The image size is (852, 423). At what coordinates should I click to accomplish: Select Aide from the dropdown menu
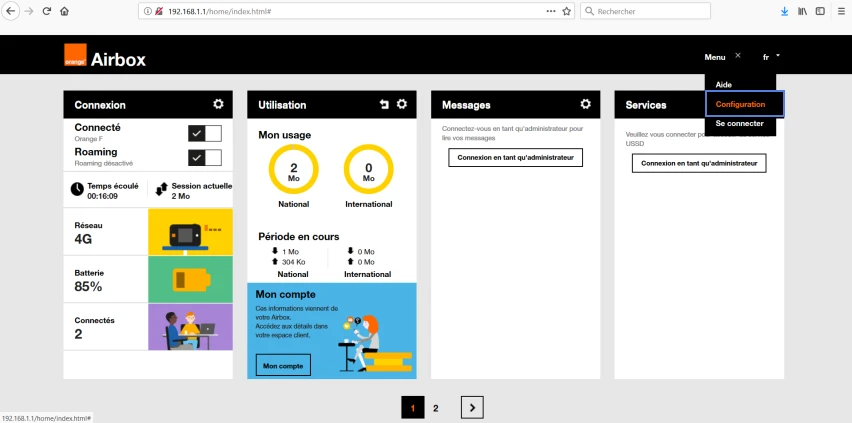(724, 85)
